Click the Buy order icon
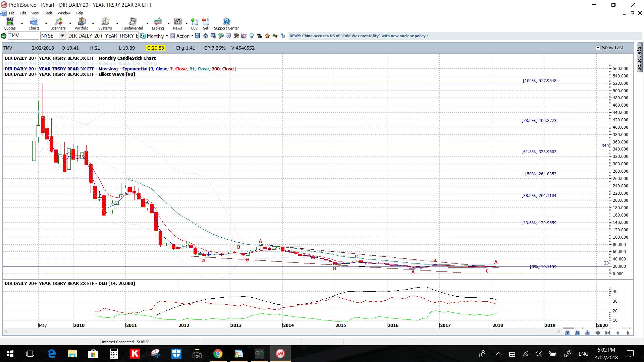 tap(194, 24)
